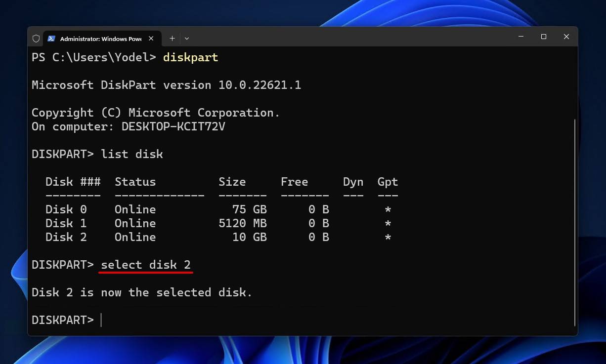Click the 'diskpart' command text
Viewport: 606px width, 364px height.
click(191, 57)
